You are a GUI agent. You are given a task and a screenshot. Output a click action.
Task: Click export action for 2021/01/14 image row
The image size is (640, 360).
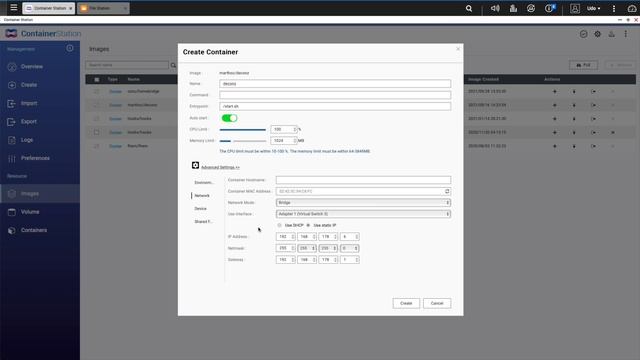[x=593, y=119]
